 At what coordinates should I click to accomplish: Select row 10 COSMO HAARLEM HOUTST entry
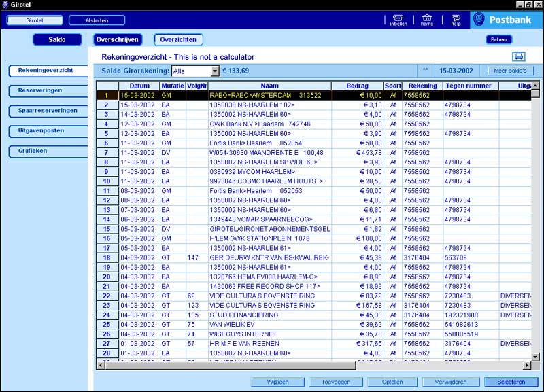pyautogui.click(x=313, y=181)
